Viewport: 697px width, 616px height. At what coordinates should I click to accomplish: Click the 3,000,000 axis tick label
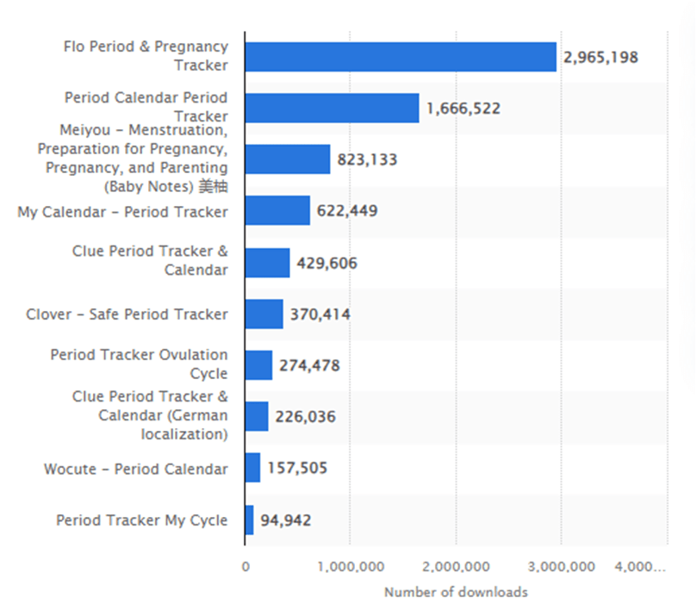click(561, 566)
